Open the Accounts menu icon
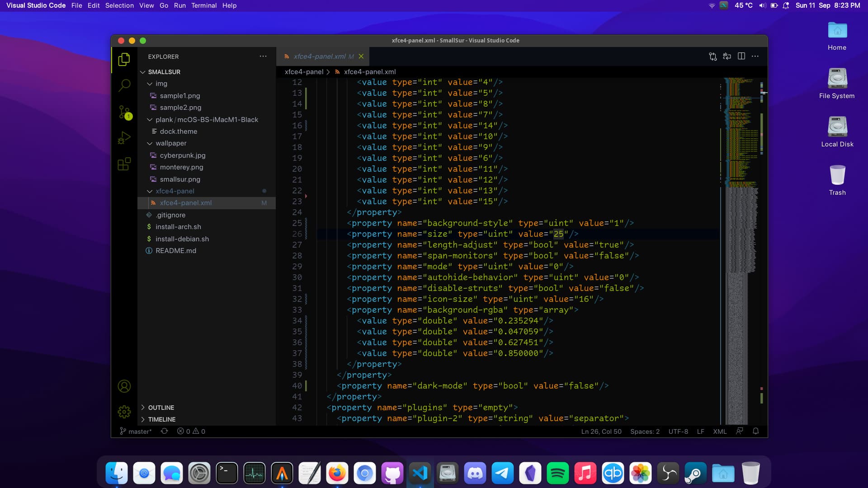Image resolution: width=868 pixels, height=488 pixels. pos(124,386)
